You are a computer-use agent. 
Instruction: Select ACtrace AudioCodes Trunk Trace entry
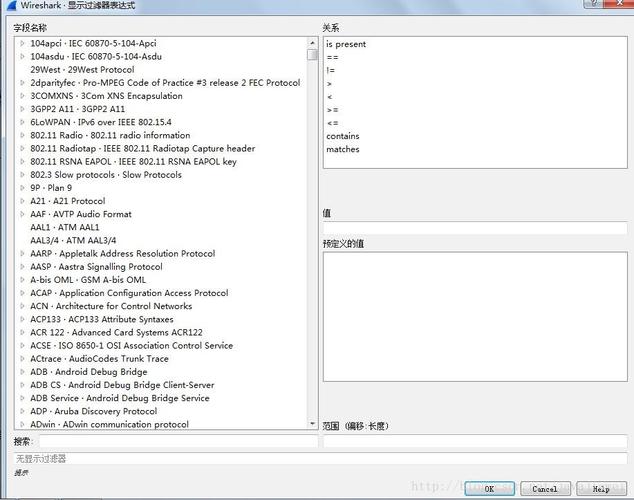click(99, 359)
